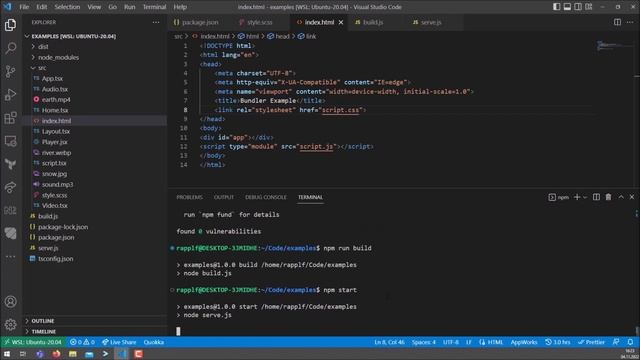Split the editor right

click(x=618, y=22)
